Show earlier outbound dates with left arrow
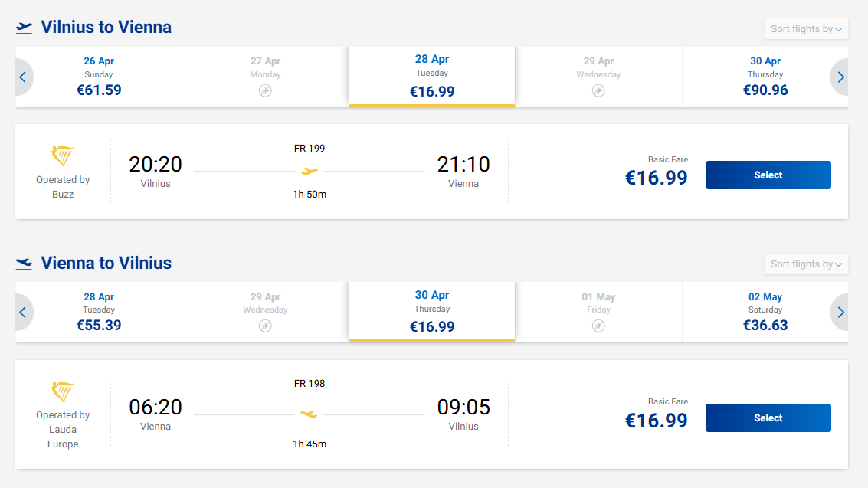 click(x=23, y=77)
